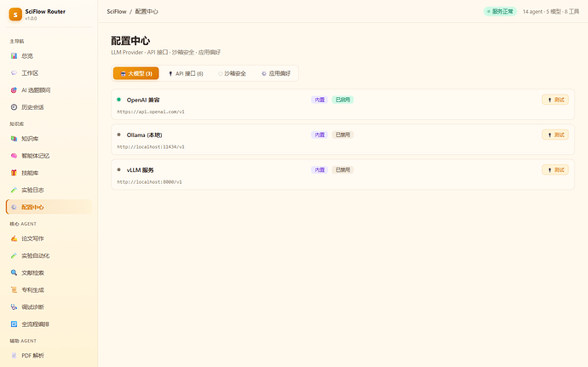Open 智能体记忆 brain icon item
Image resolution: width=588 pixels, height=367 pixels.
point(49,156)
